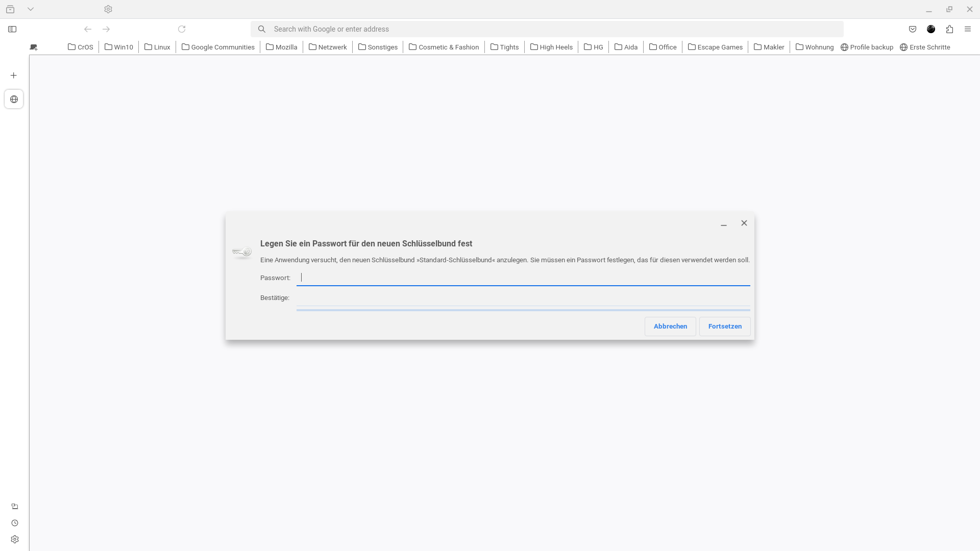
Task: Open the history clock icon in sidebar
Action: 15,523
